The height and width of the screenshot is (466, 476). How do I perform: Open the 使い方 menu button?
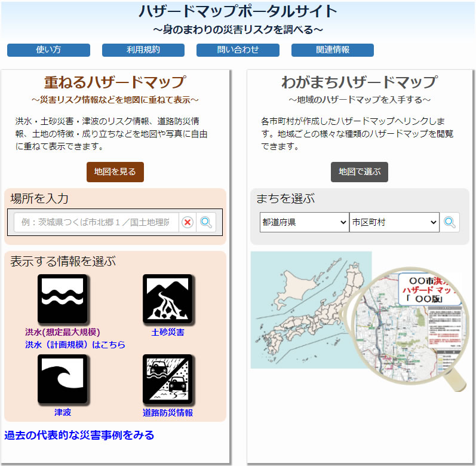click(x=48, y=50)
